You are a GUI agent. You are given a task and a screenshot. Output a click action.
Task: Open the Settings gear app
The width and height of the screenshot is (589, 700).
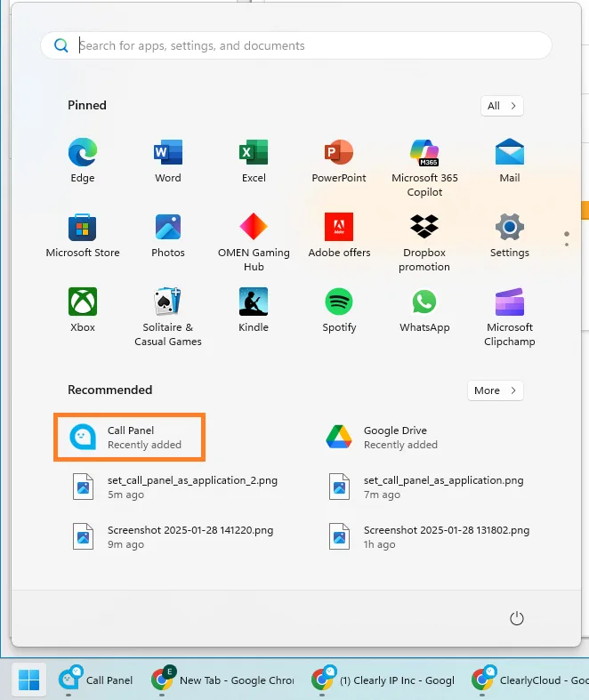click(x=510, y=236)
